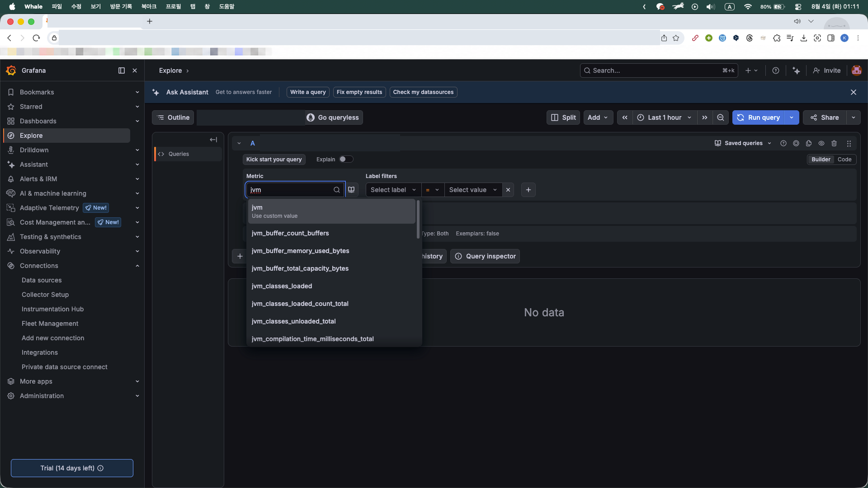This screenshot has width=868, height=488.
Task: Open the Select value dropdown
Action: coord(473,190)
